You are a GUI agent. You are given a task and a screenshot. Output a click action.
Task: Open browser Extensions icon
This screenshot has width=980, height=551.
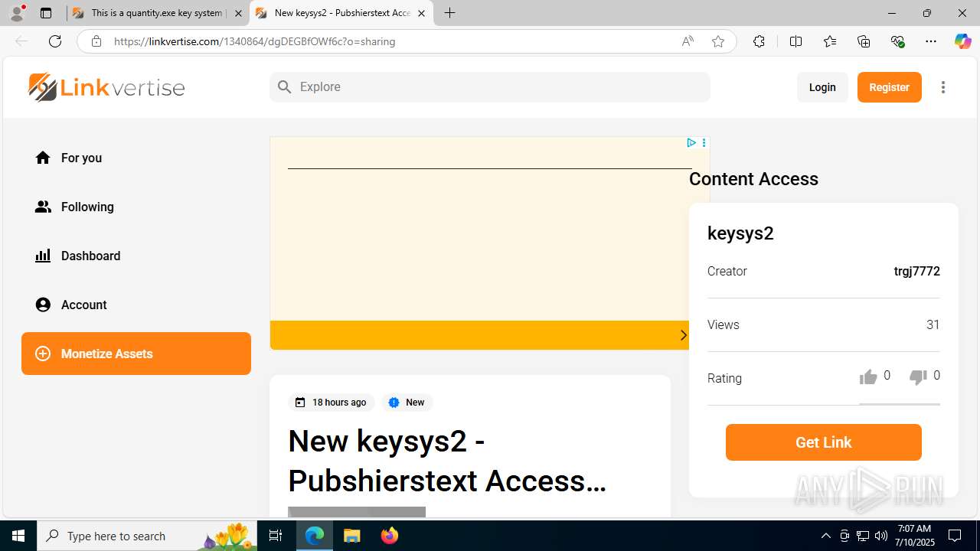tap(759, 41)
